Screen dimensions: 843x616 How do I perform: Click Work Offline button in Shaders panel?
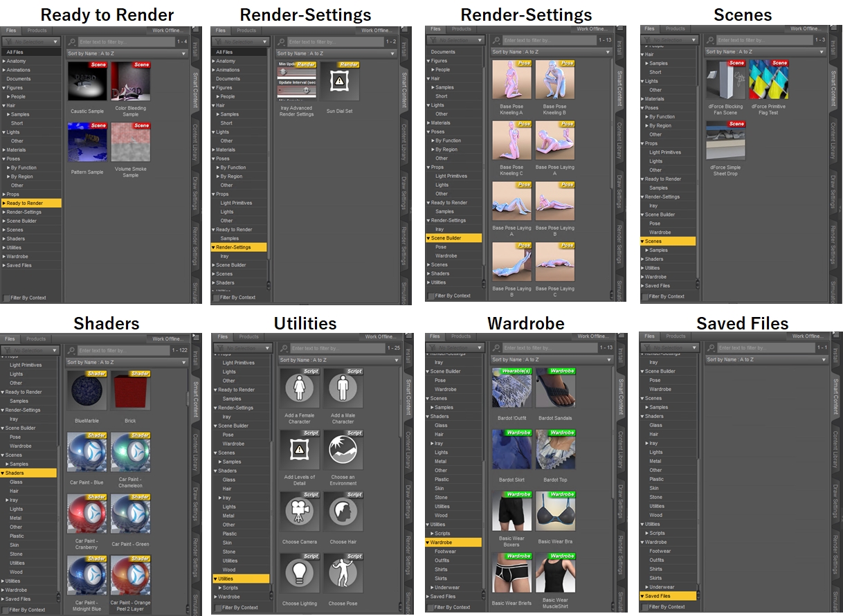pyautogui.click(x=169, y=339)
